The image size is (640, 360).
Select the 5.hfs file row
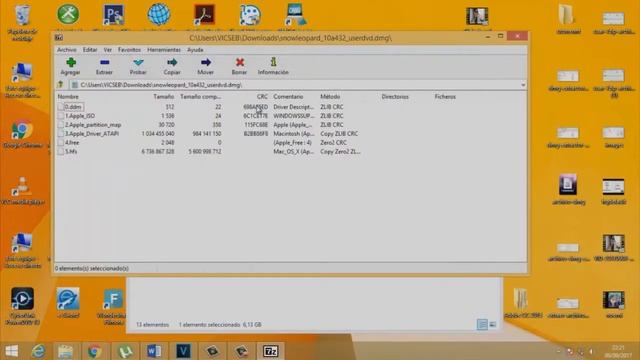[x=208, y=151]
